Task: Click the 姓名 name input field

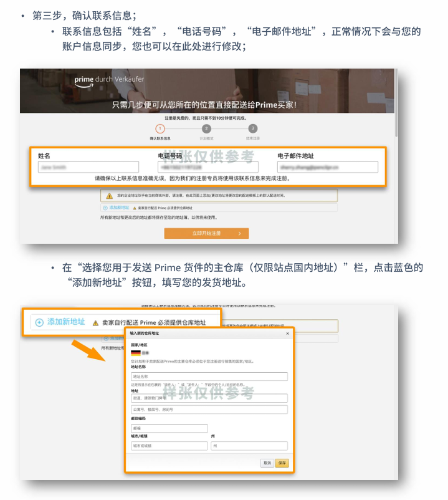Action: click(x=88, y=167)
